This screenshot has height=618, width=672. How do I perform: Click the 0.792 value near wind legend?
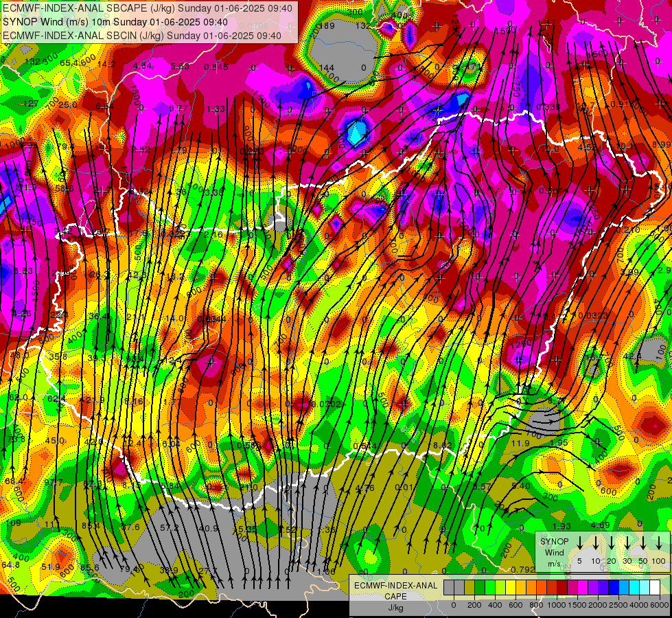[523, 569]
